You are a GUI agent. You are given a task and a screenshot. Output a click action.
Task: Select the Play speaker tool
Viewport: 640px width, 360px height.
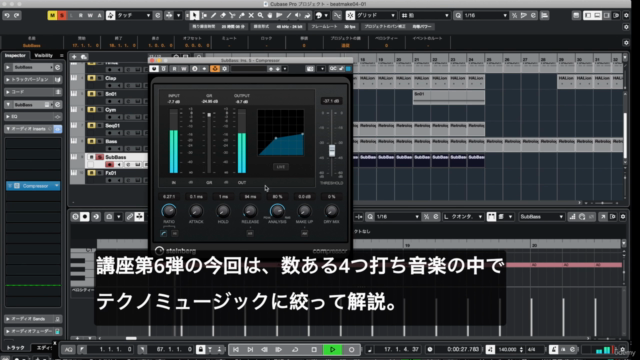pyautogui.click(x=298, y=16)
